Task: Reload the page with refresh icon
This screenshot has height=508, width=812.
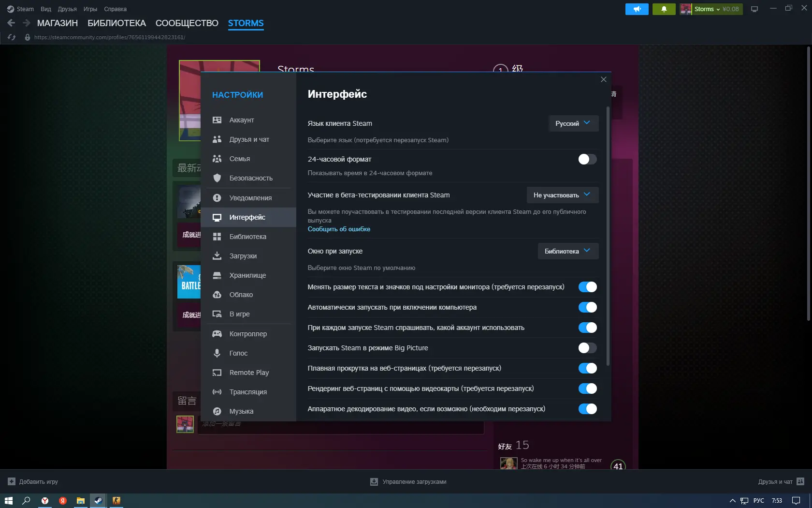Action: 12,37
